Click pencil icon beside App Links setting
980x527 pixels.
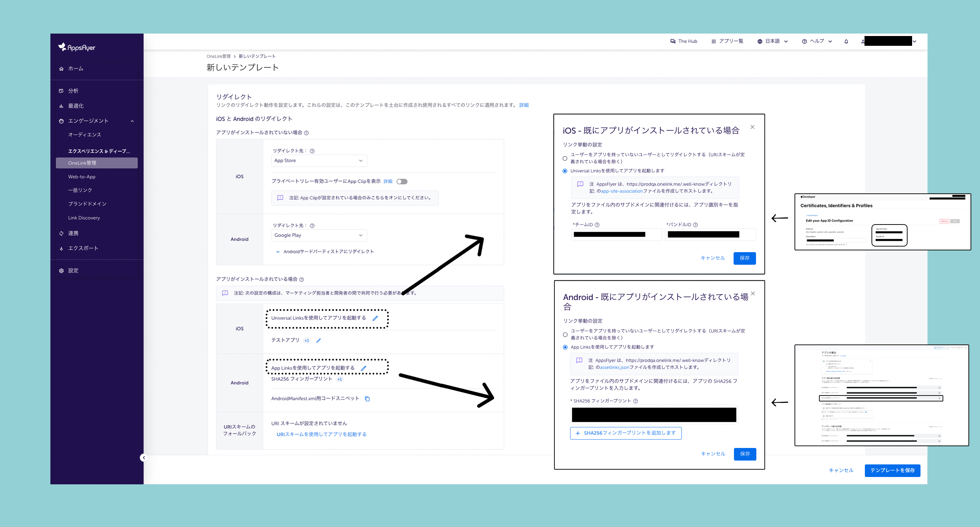coord(363,368)
